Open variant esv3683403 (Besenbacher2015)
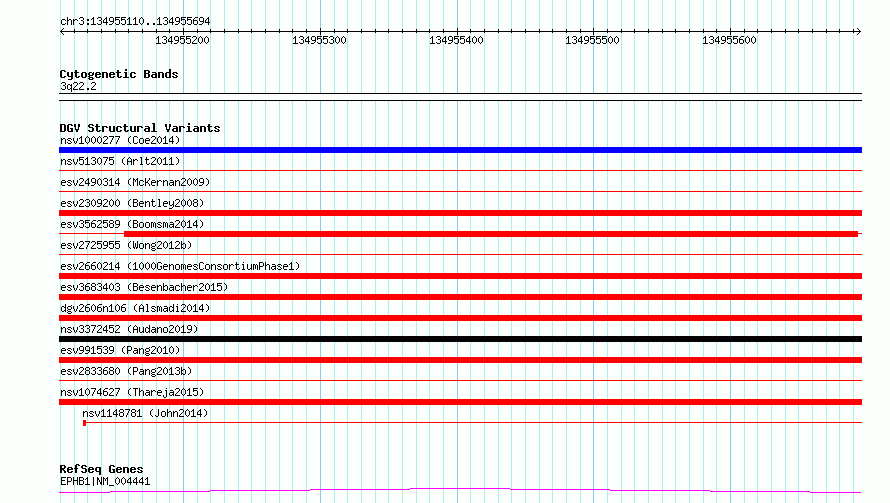The height and width of the screenshot is (503, 890). click(x=144, y=287)
